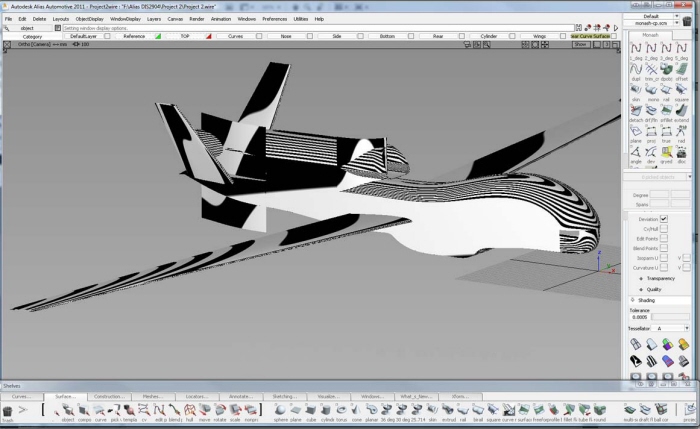This screenshot has height=429, width=700.
Task: Select the sphere primitive on the shelf
Action: (280, 409)
